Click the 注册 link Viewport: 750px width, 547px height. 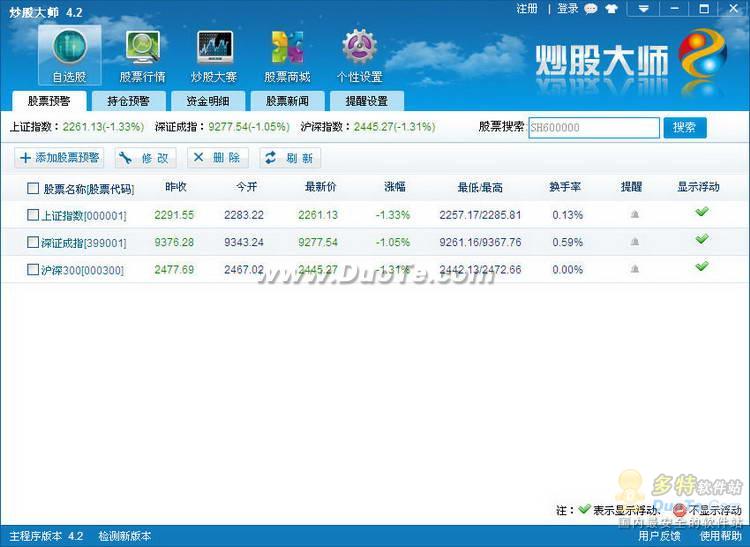(527, 9)
